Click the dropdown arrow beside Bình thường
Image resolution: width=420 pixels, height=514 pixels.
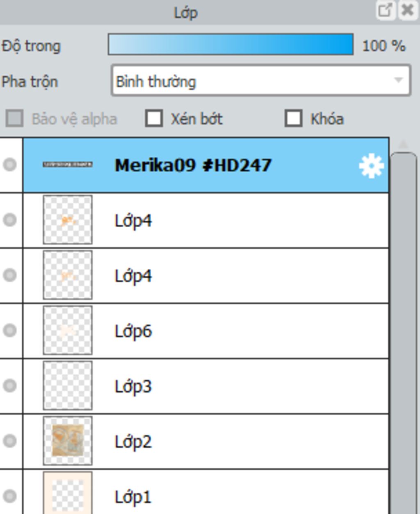[398, 80]
